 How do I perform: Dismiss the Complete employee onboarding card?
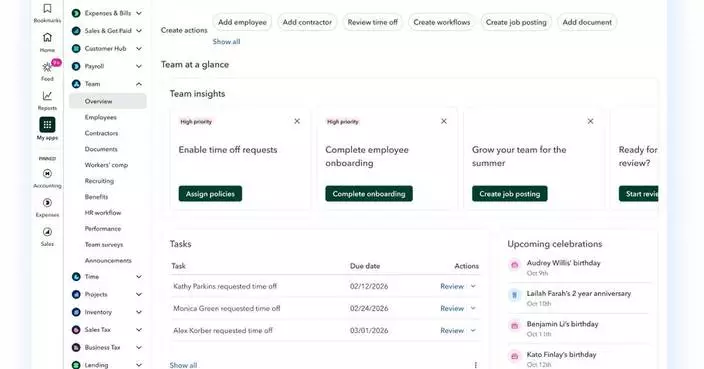coord(444,121)
